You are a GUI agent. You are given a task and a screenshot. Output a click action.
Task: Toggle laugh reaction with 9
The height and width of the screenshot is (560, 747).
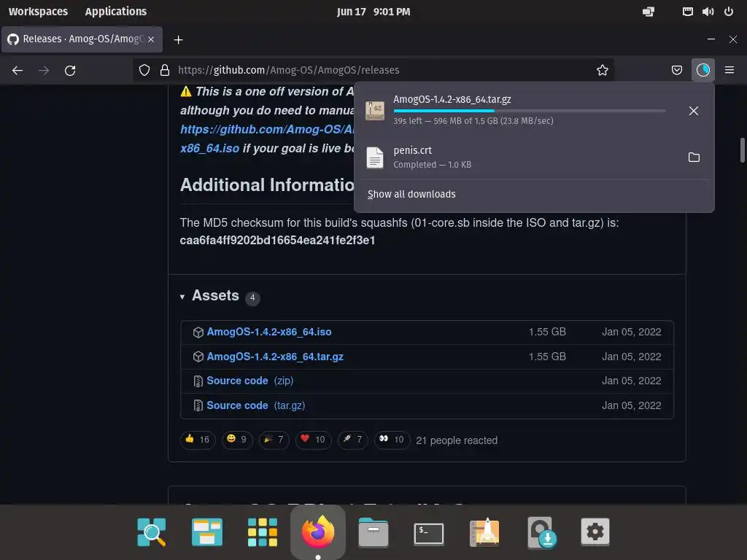point(237,440)
